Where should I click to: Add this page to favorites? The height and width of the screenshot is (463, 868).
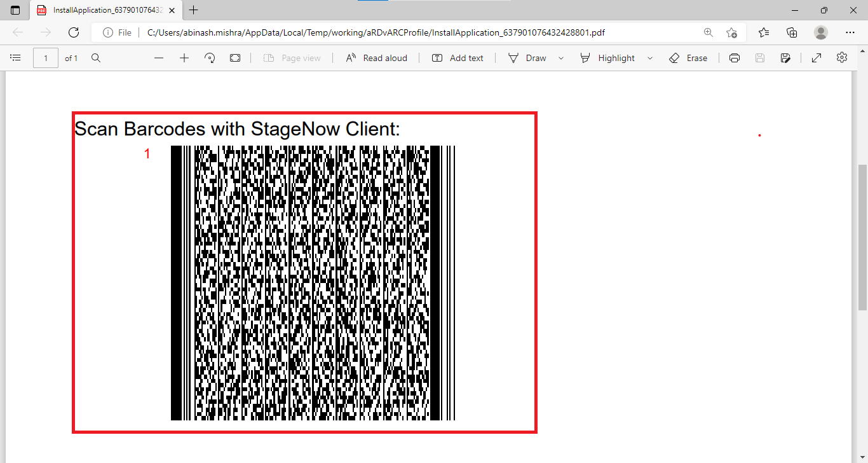732,32
